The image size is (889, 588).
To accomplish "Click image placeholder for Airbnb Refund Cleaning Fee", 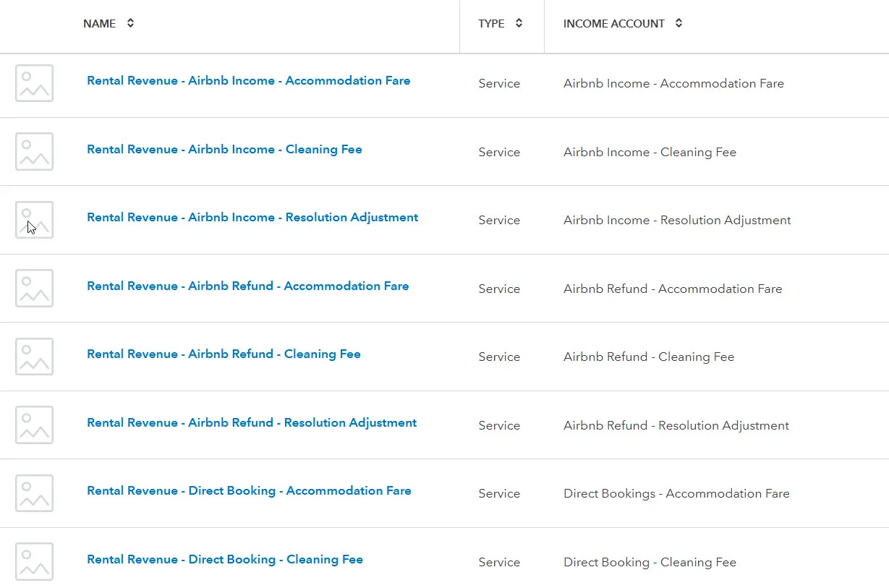I will point(34,357).
